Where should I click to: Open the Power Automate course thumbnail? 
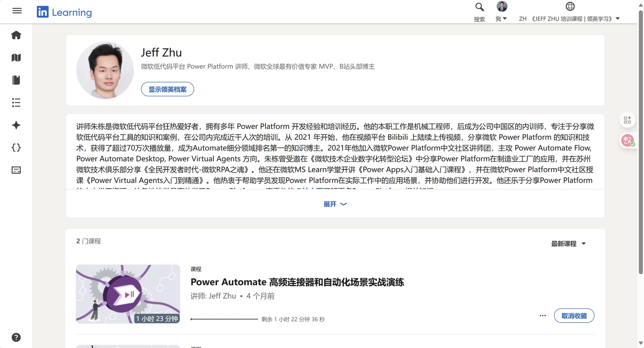(128, 294)
